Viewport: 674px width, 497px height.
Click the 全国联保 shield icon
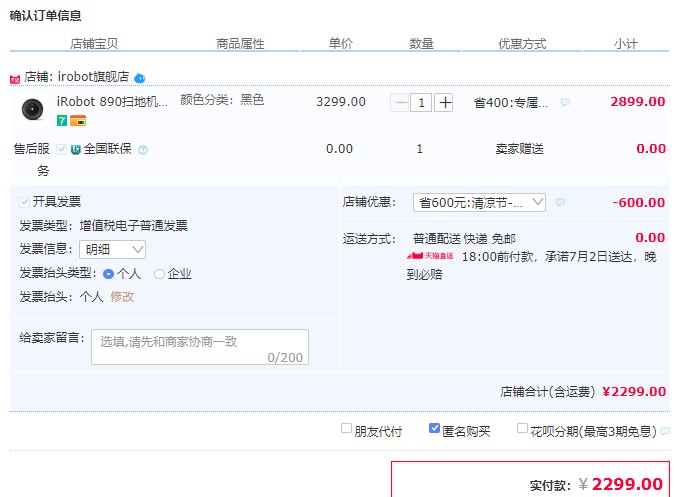[76, 150]
